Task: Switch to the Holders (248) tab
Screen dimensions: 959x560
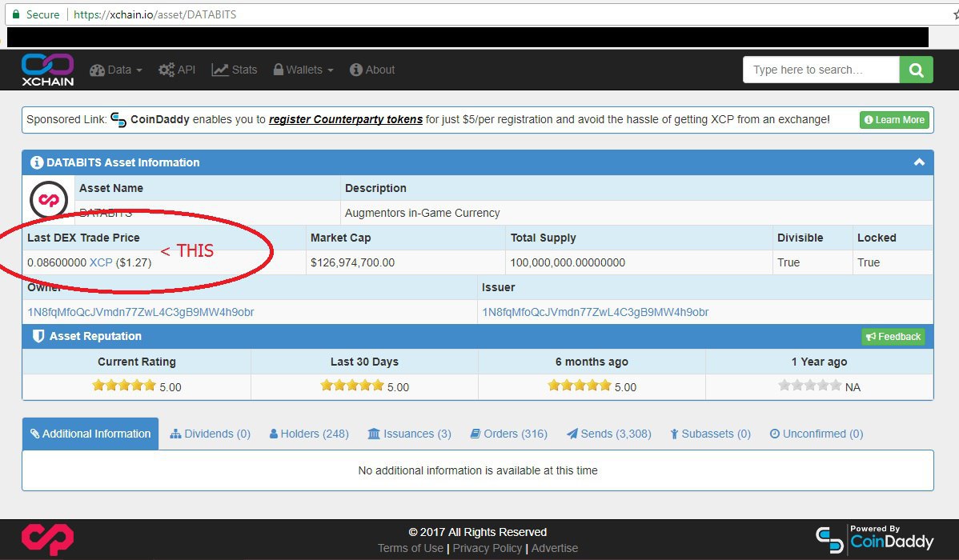Action: point(309,434)
